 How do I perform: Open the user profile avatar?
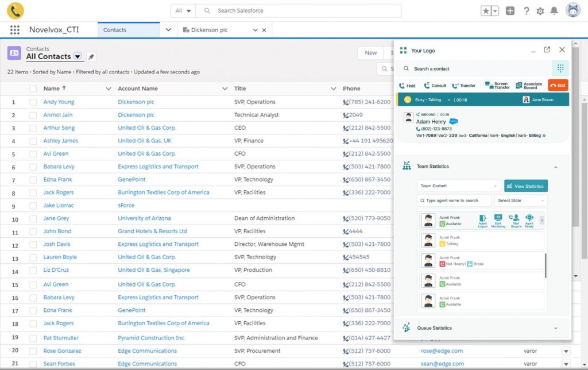(x=572, y=10)
